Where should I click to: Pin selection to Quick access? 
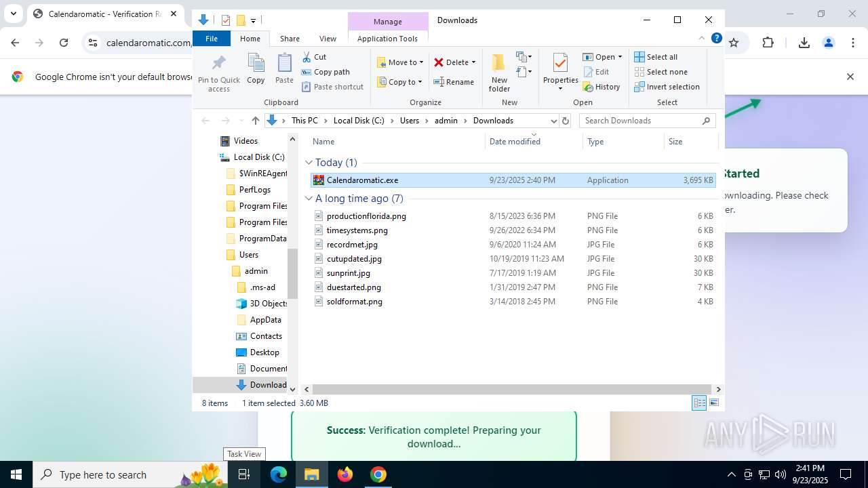pyautogui.click(x=218, y=74)
